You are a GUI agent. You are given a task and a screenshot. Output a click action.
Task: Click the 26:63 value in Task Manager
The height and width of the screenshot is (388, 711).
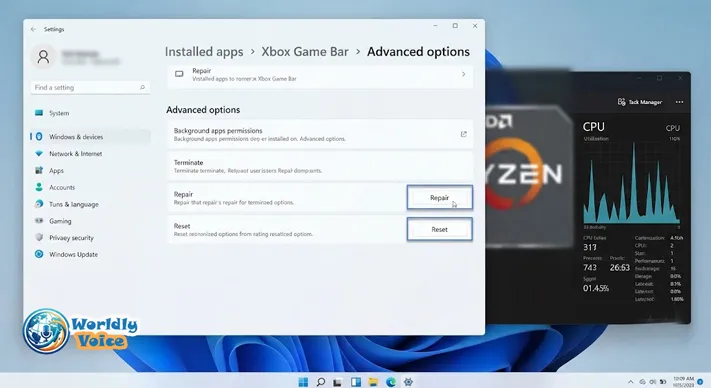pyautogui.click(x=619, y=267)
